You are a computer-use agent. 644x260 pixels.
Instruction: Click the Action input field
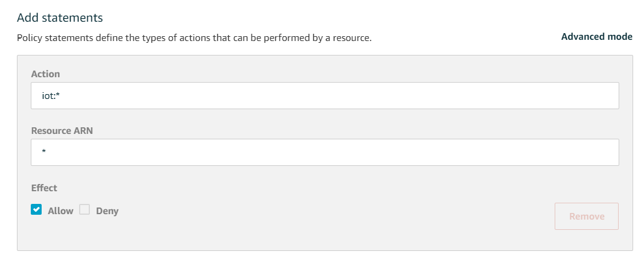(x=325, y=96)
